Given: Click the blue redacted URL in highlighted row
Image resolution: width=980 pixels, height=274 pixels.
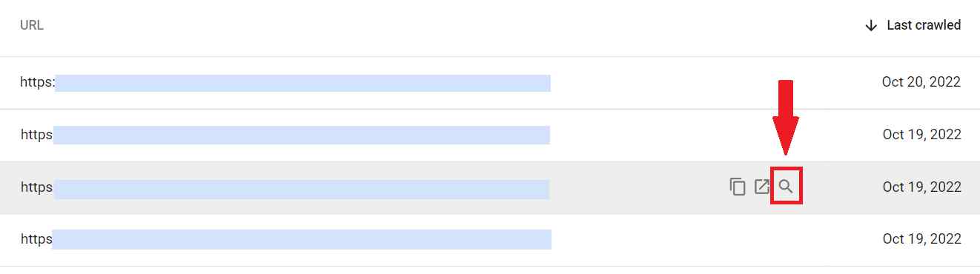Looking at the screenshot, I should click(301, 190).
